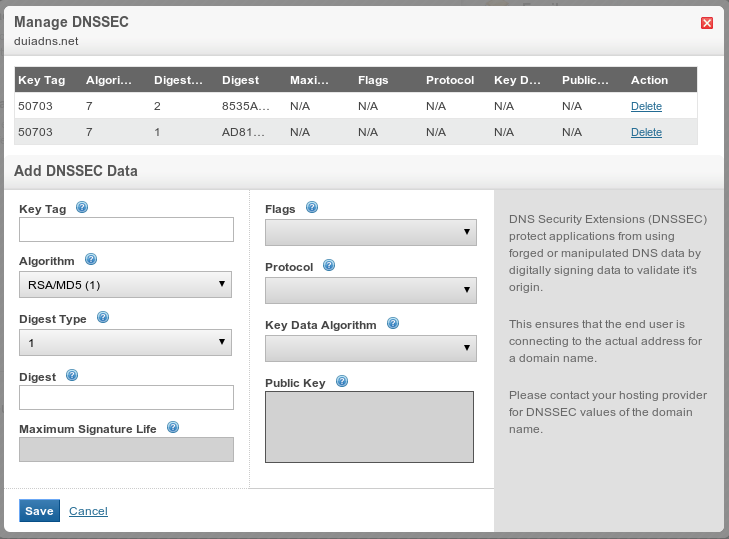The height and width of the screenshot is (539, 729).
Task: Delete the record with digest AD81…
Action: [646, 132]
